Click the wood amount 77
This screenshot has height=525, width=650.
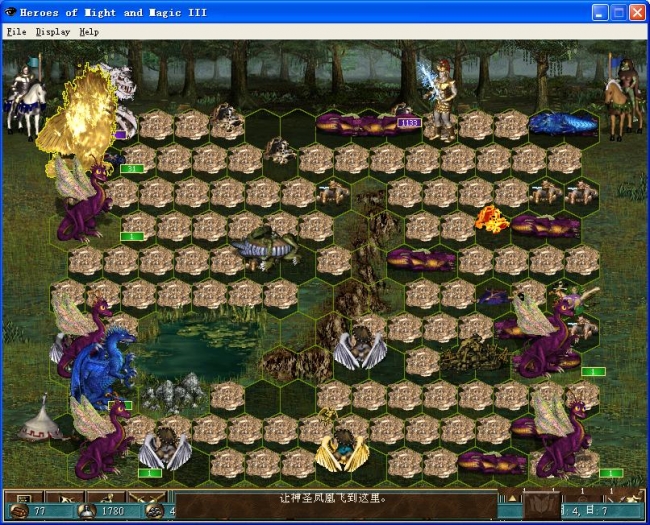click(x=40, y=511)
